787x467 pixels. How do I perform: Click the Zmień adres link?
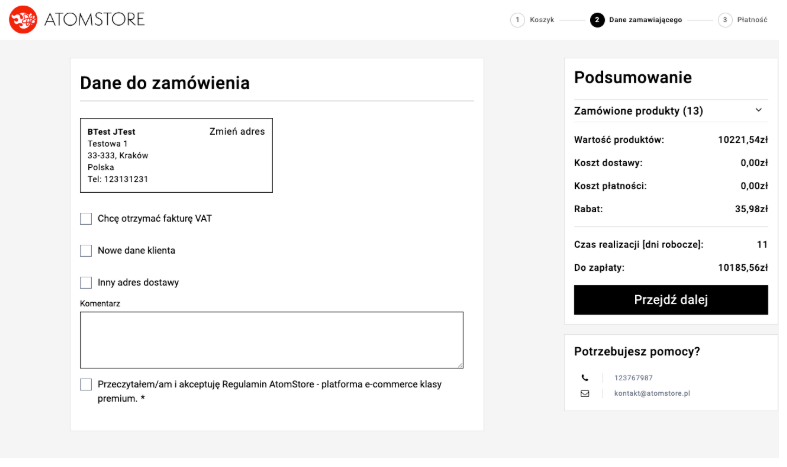(237, 131)
